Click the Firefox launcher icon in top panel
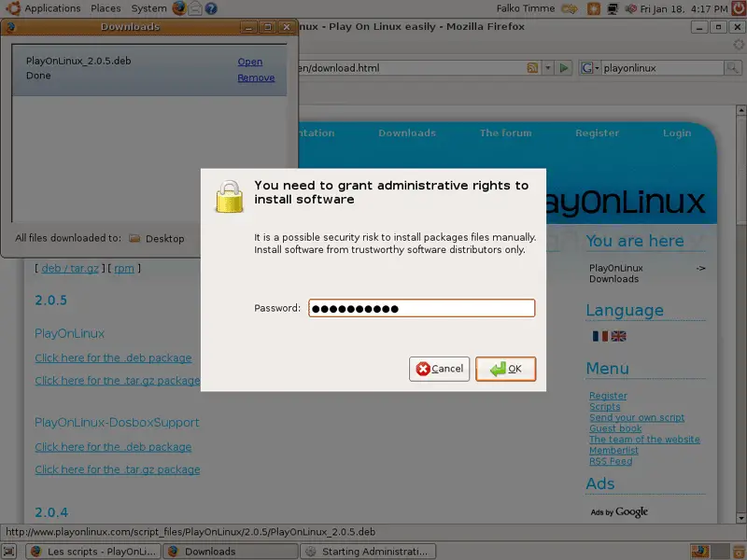This screenshot has width=747, height=560. click(179, 8)
